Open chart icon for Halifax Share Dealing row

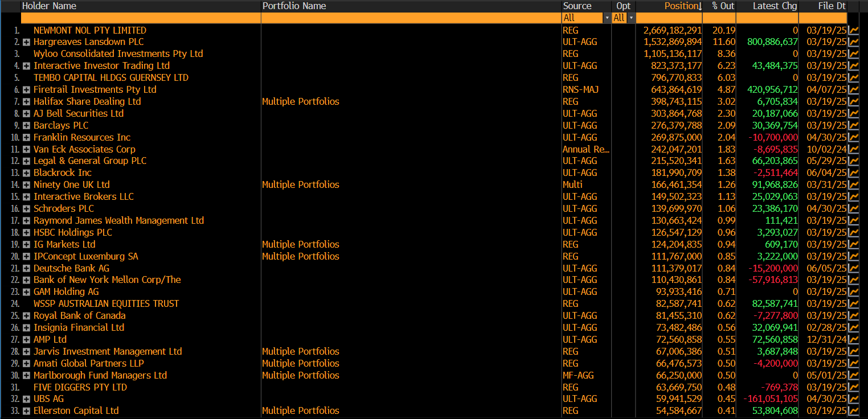(x=853, y=102)
